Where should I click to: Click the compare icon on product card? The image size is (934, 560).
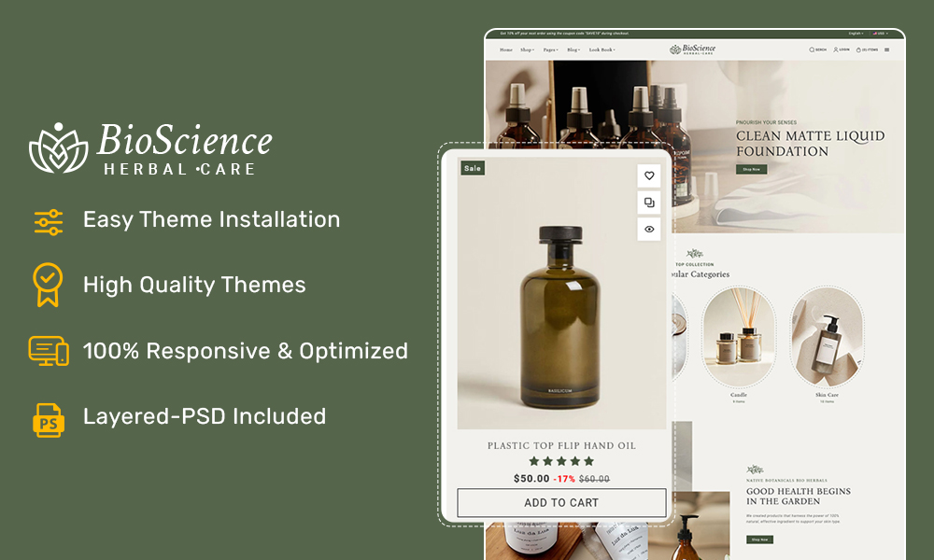[649, 203]
